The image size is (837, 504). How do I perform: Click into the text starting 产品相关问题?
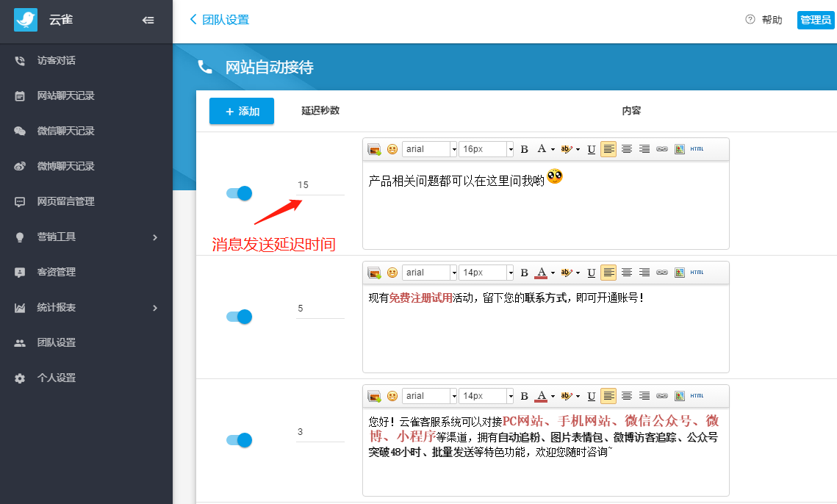pos(456,181)
